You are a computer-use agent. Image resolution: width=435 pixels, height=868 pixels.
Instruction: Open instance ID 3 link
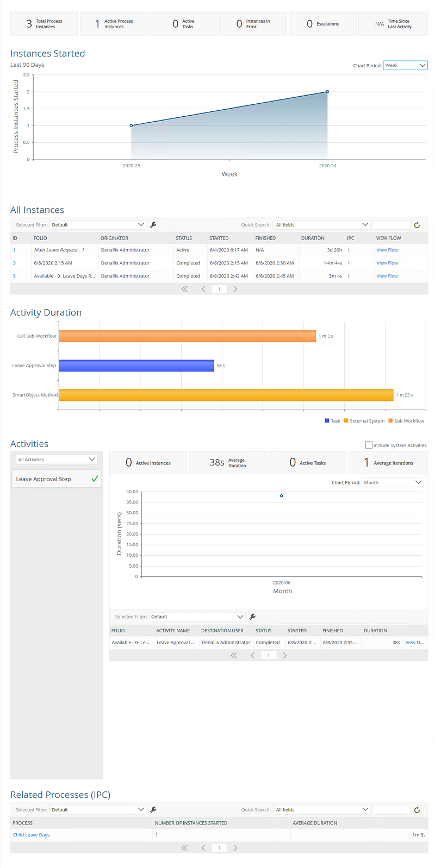tap(14, 263)
